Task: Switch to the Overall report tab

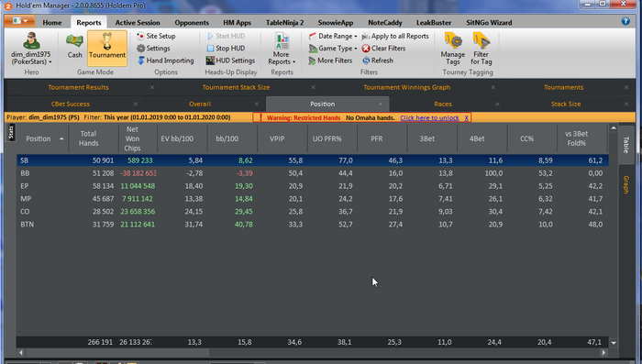Action: pyautogui.click(x=200, y=104)
